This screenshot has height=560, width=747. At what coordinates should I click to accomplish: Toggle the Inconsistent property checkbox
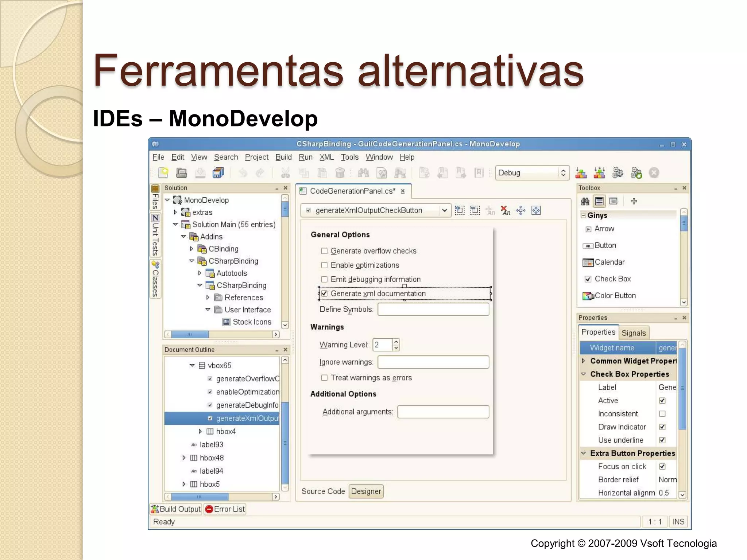click(x=662, y=414)
